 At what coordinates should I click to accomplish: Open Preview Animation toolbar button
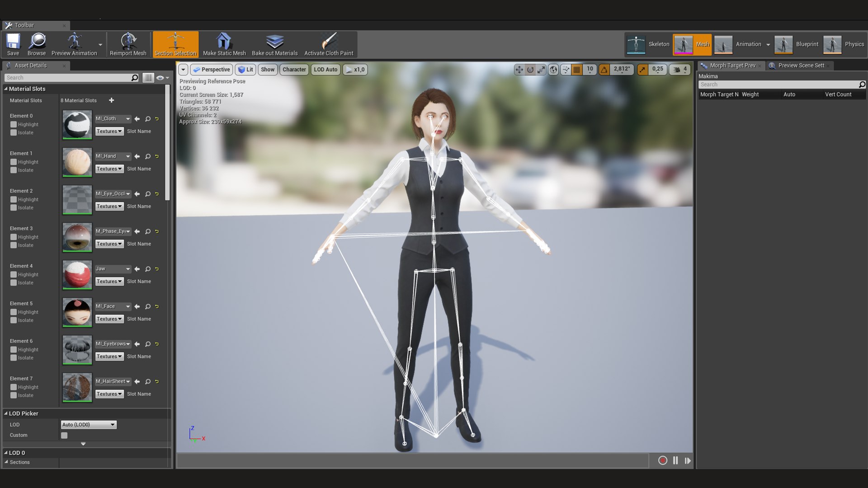tap(74, 44)
